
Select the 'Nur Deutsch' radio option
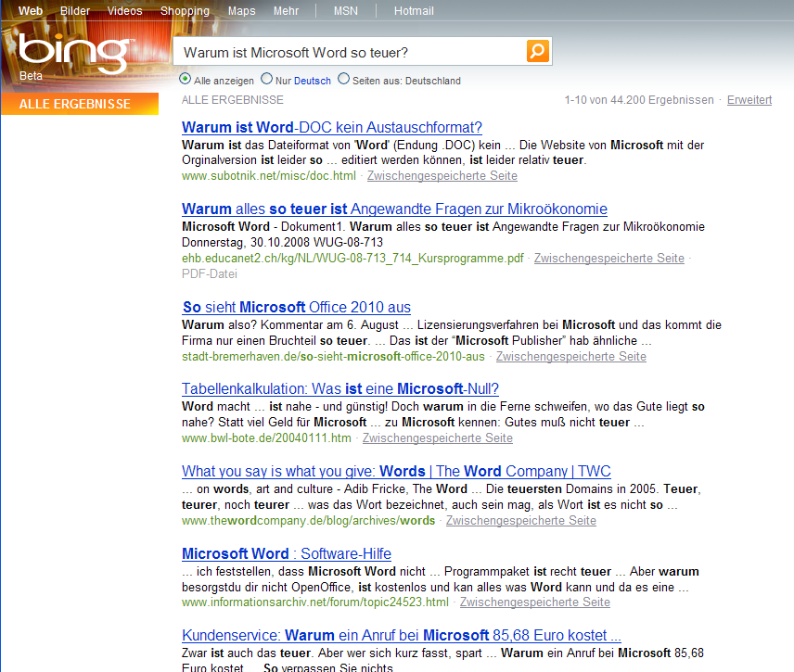coord(267,80)
